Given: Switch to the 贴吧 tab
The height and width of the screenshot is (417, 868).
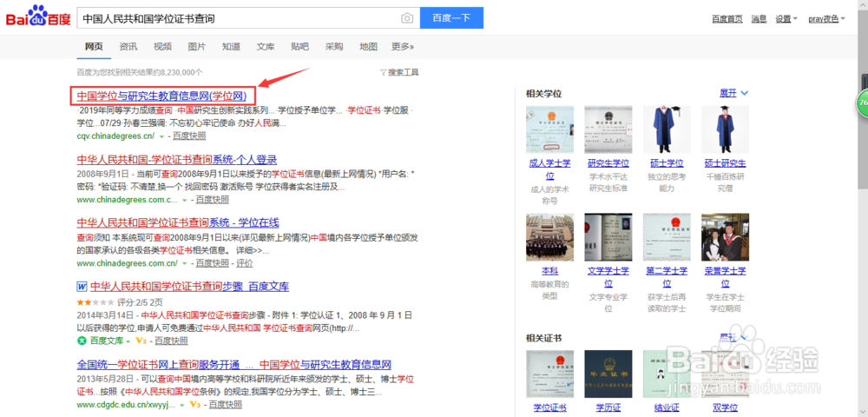Looking at the screenshot, I should 299,47.
